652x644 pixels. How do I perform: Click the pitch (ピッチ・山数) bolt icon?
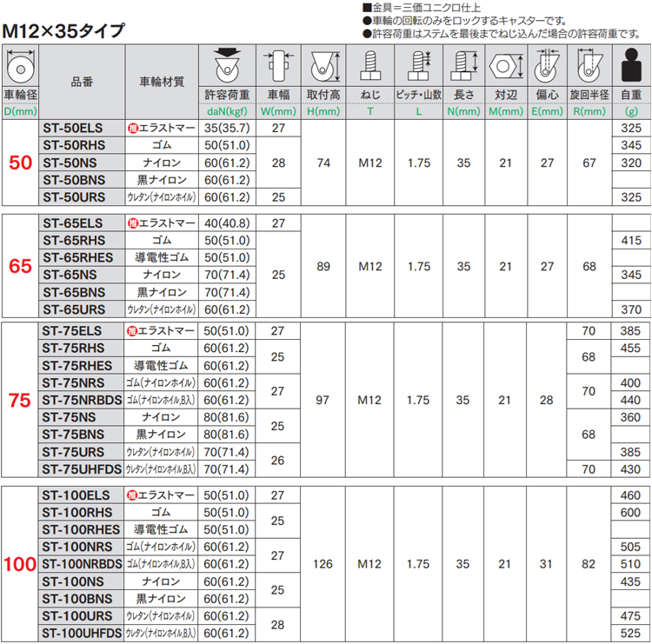click(418, 66)
